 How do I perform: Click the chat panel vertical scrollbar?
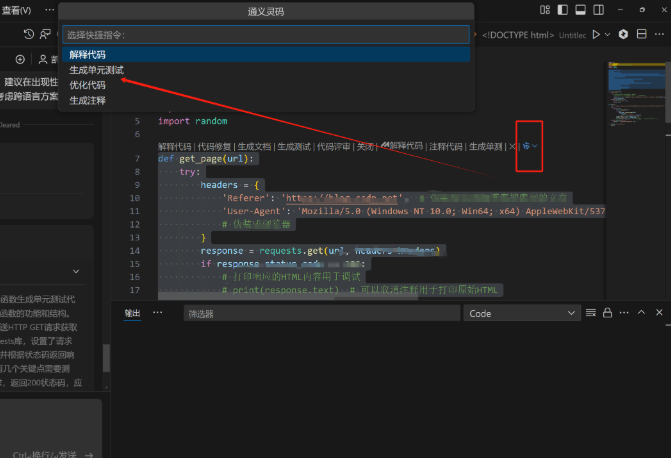(x=106, y=358)
